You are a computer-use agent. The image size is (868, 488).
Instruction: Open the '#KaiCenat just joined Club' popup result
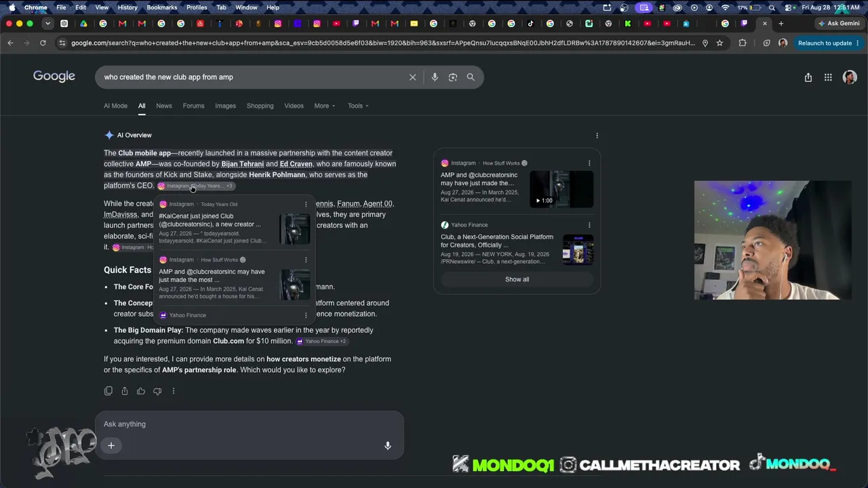pos(210,220)
